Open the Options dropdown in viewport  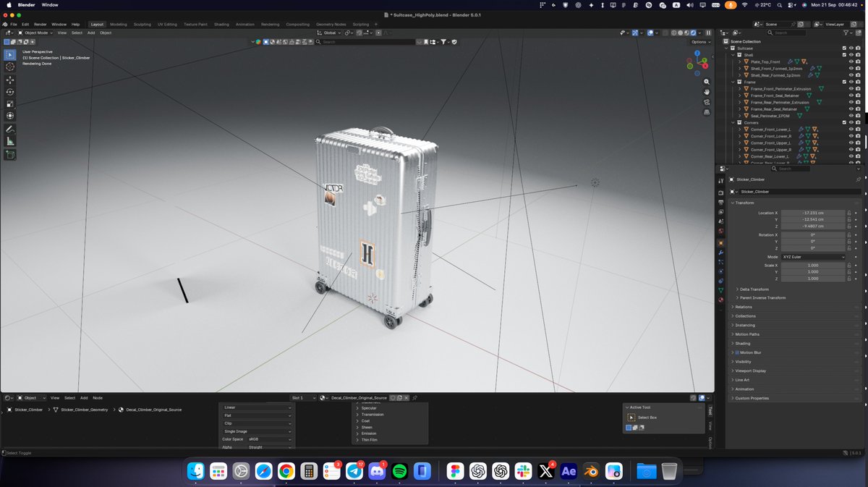click(700, 42)
